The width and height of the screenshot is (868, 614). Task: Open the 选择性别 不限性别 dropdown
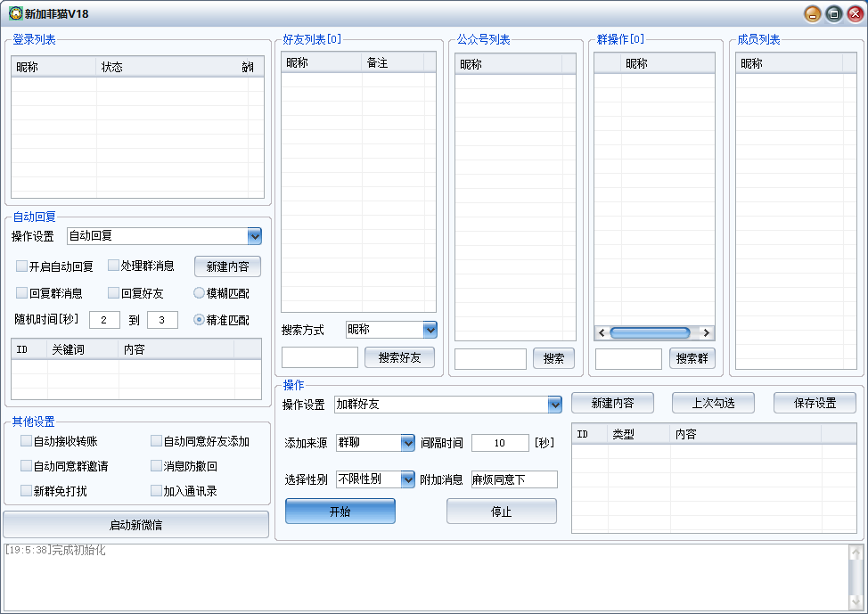pyautogui.click(x=407, y=479)
